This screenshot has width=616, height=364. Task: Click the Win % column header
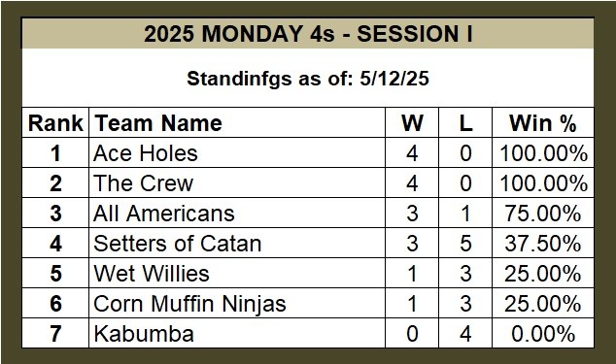click(543, 123)
